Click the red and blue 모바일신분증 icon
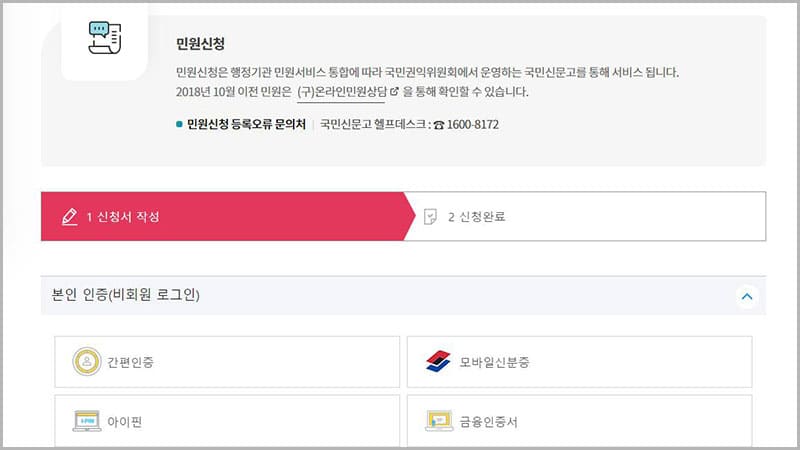The height and width of the screenshot is (450, 800). tap(438, 361)
